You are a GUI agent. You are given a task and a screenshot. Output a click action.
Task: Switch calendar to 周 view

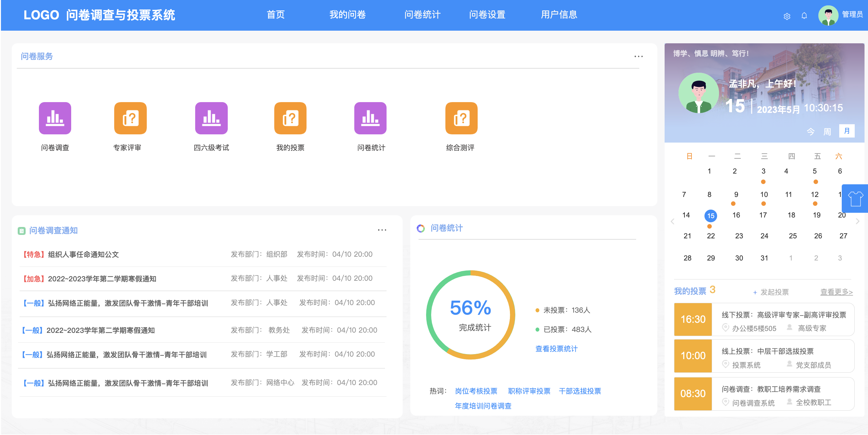click(x=827, y=132)
